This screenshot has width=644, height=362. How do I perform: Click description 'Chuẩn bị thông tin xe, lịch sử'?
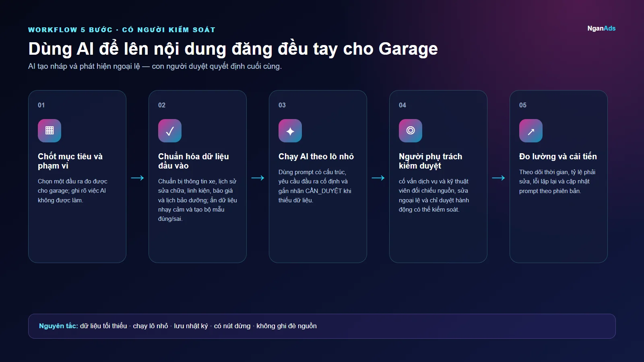point(198,200)
